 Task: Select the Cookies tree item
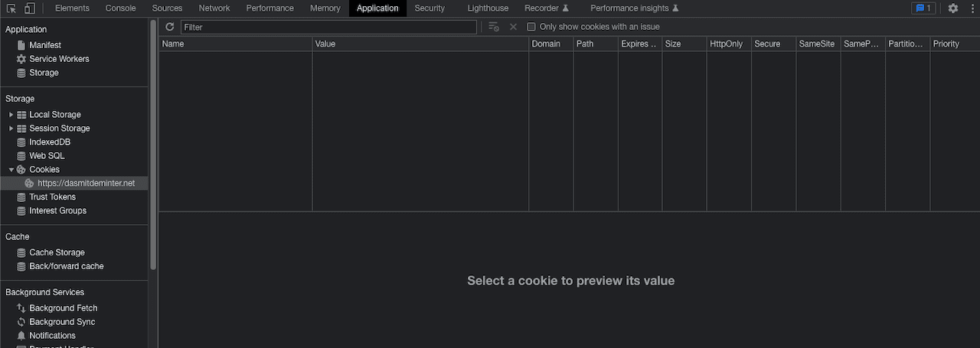(x=44, y=170)
